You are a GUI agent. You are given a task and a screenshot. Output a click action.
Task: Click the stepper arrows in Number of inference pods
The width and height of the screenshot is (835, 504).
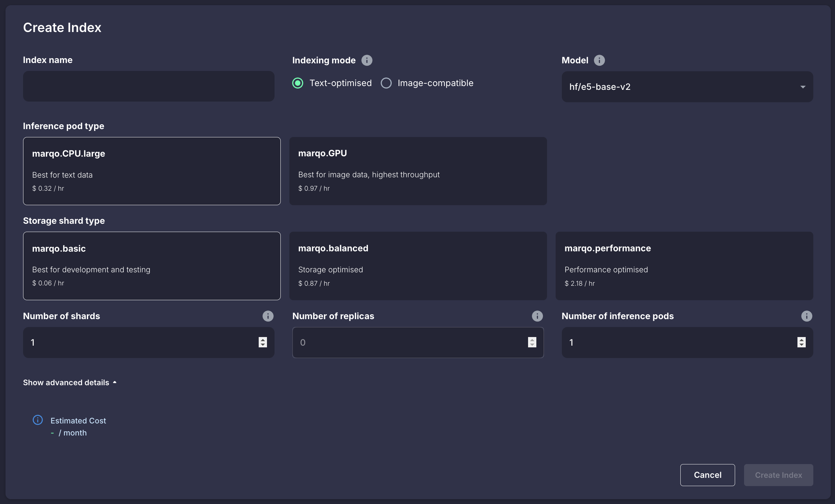(x=801, y=342)
